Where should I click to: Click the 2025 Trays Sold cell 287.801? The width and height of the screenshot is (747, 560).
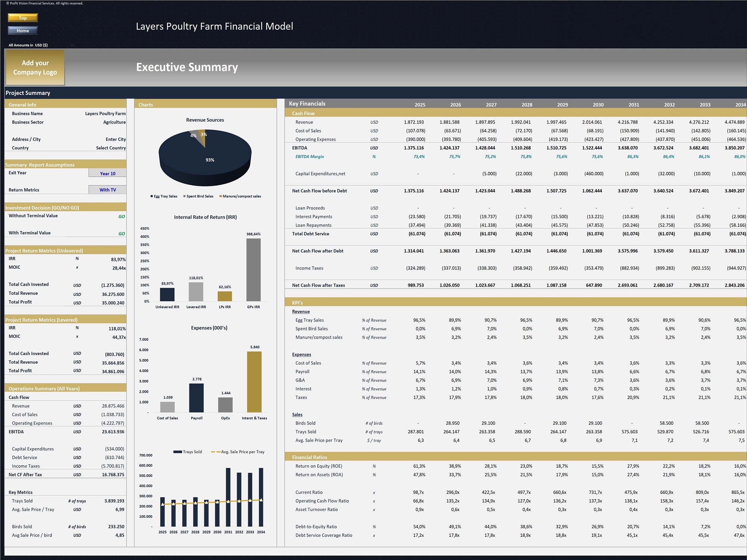tap(416, 432)
